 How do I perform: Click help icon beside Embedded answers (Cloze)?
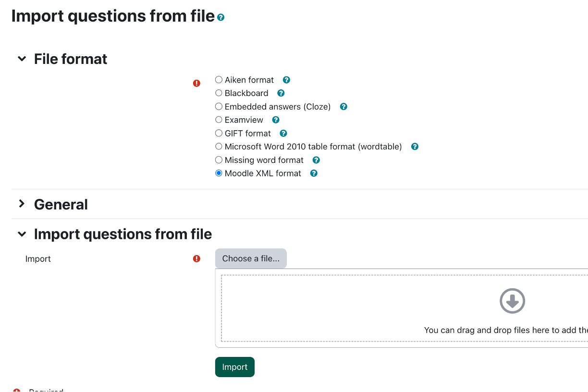click(343, 107)
